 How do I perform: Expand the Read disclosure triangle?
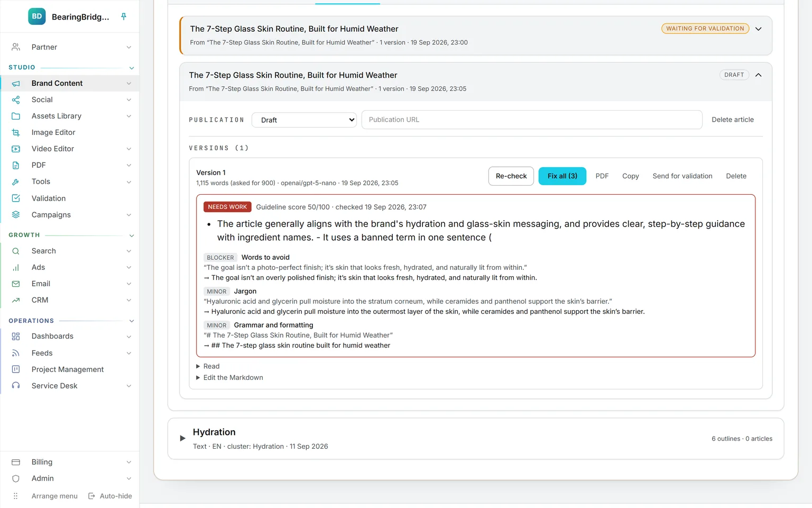coord(198,366)
